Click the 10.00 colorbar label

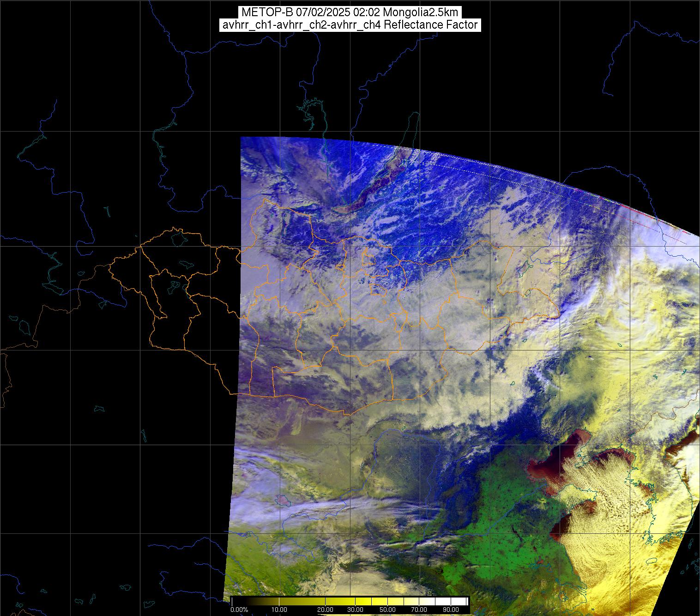pos(279,610)
